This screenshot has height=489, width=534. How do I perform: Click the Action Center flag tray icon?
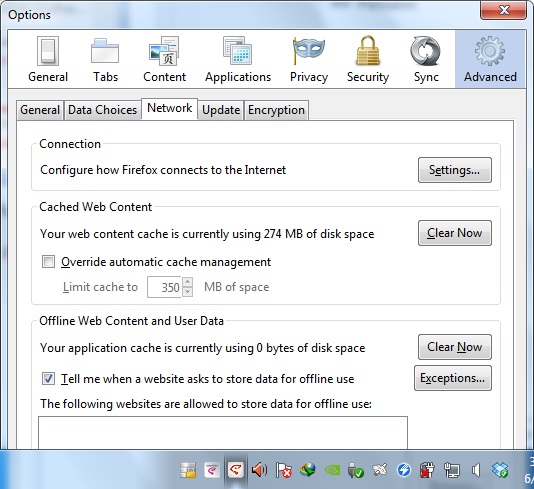[283, 471]
